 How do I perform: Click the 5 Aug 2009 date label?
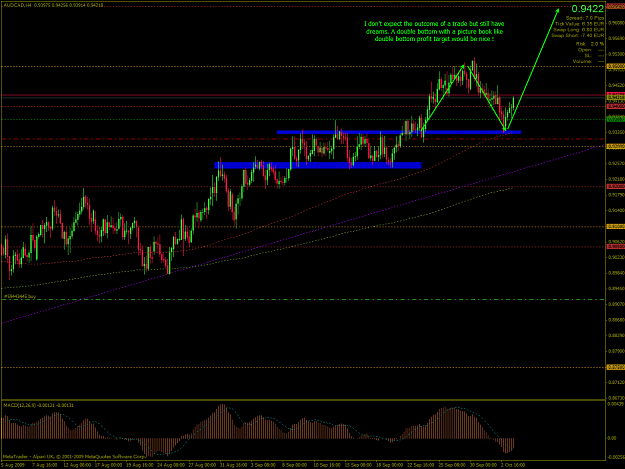click(12, 465)
